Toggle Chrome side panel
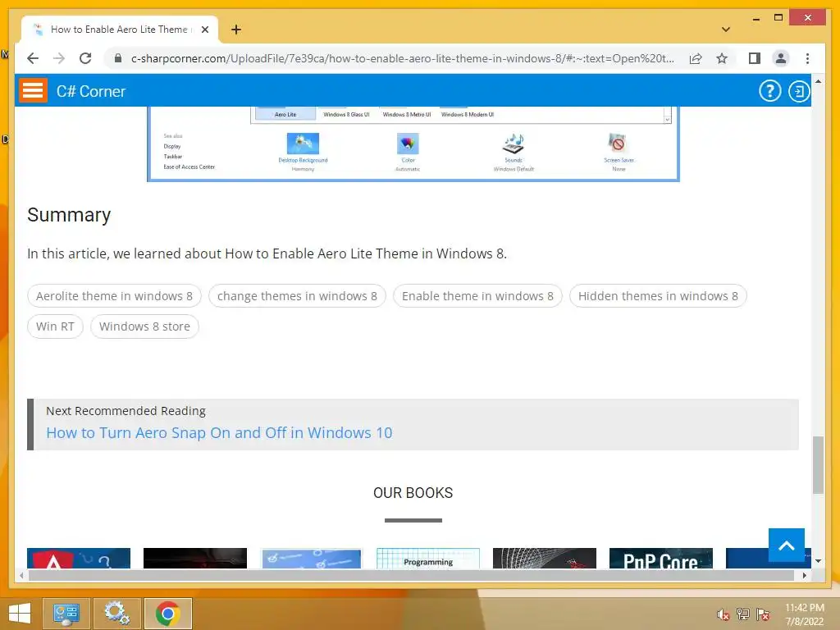The image size is (840, 630). pos(755,58)
